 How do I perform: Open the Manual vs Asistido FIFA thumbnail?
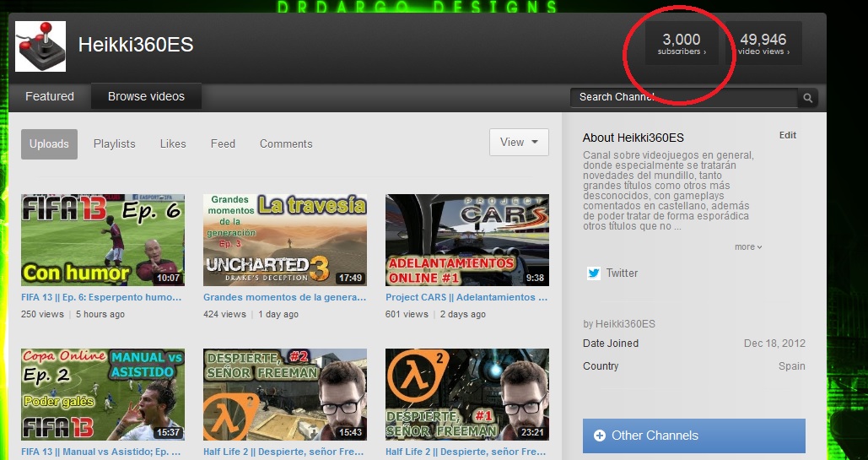click(103, 395)
